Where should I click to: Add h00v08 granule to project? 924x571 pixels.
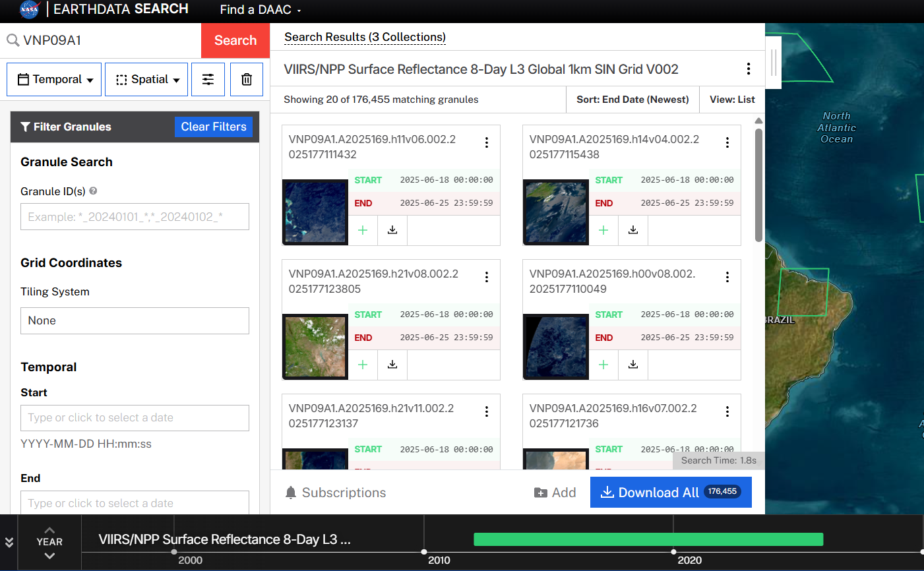pyautogui.click(x=603, y=365)
